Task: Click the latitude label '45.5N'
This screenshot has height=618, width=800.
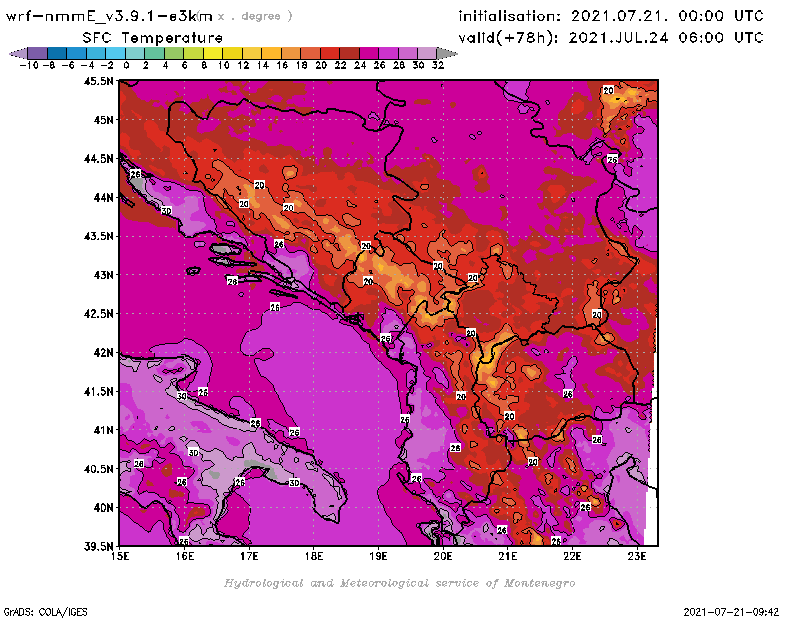Action: 98,81
